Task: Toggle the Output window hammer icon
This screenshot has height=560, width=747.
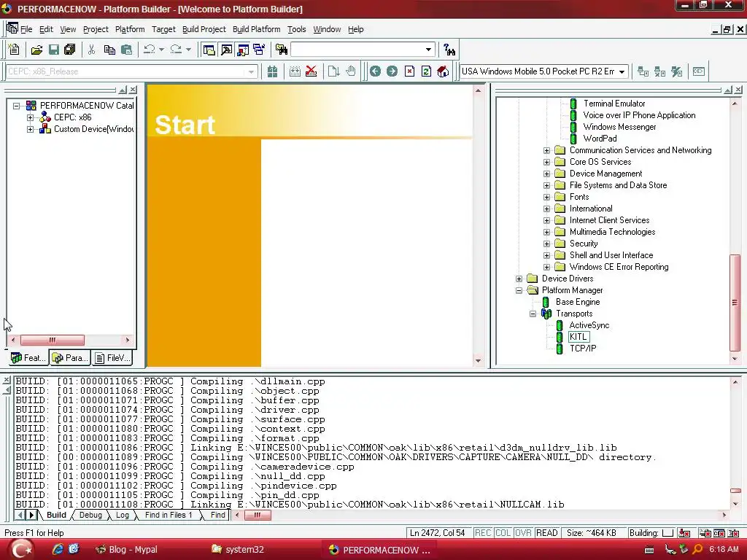Action: (226, 50)
